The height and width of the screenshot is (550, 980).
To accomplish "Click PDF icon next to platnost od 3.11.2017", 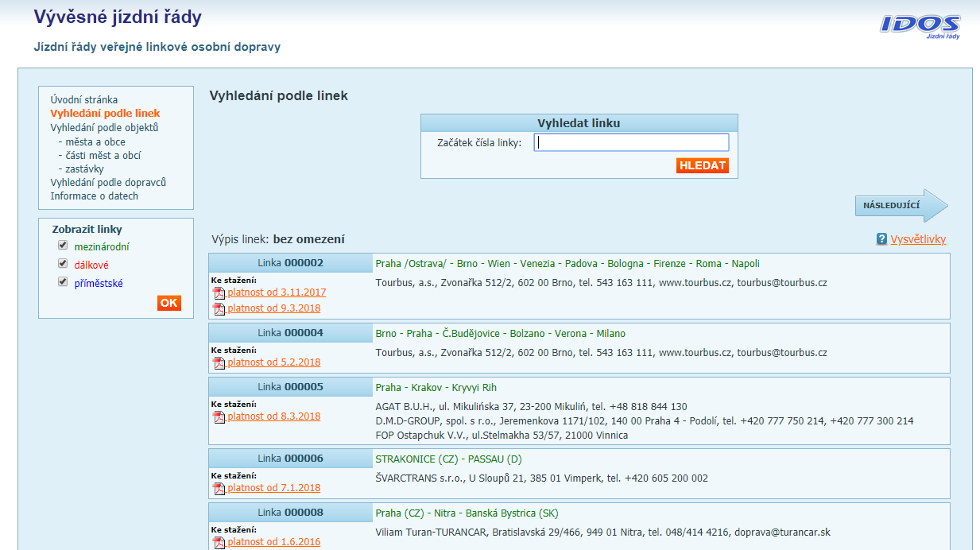I will point(219,292).
